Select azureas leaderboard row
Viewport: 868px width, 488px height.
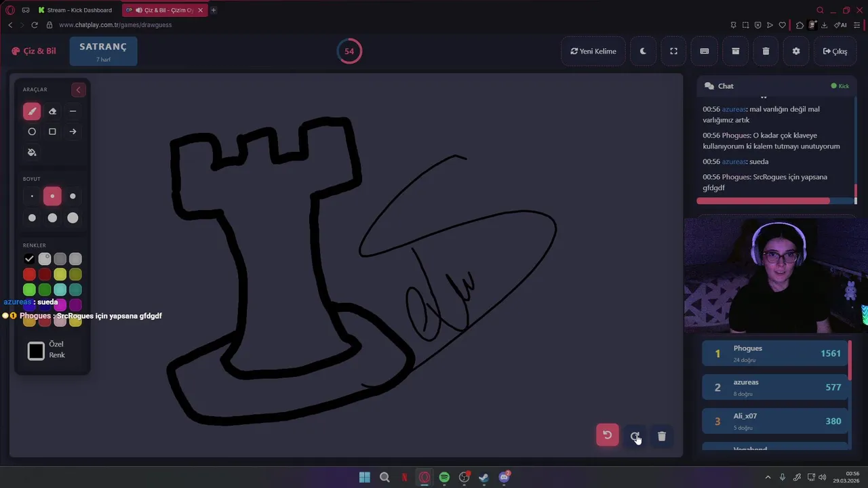click(775, 387)
